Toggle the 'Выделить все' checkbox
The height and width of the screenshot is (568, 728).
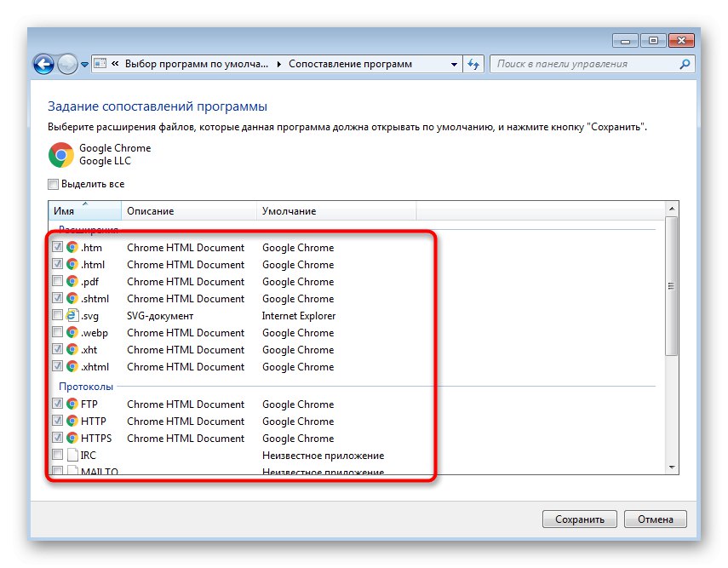tap(54, 184)
